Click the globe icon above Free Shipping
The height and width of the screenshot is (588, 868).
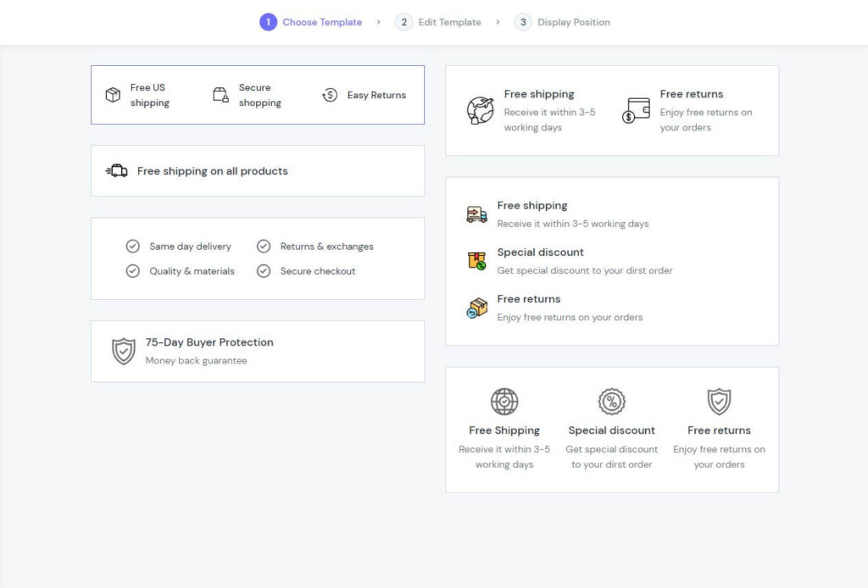pyautogui.click(x=504, y=402)
